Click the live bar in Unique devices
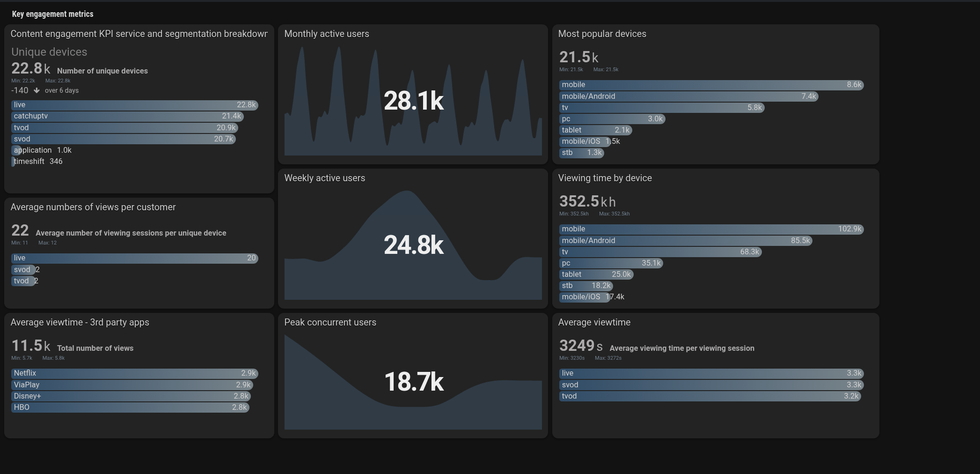This screenshot has width=980, height=474. (134, 105)
